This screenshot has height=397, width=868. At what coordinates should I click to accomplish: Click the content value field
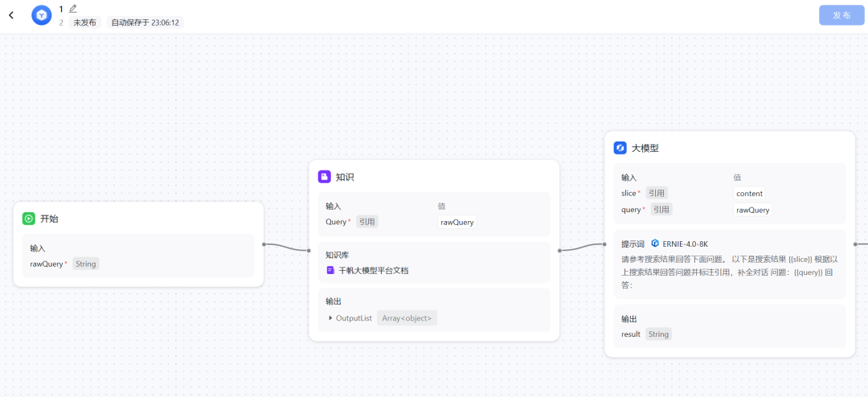(750, 193)
